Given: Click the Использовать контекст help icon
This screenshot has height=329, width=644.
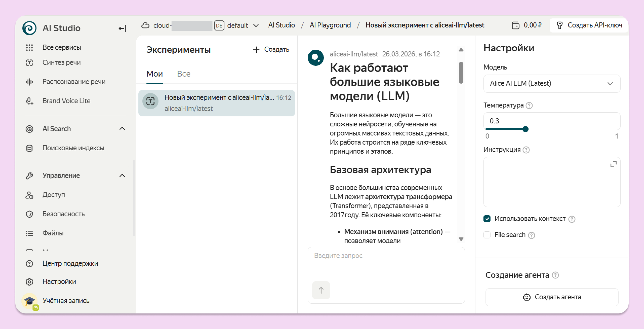Looking at the screenshot, I should (572, 219).
